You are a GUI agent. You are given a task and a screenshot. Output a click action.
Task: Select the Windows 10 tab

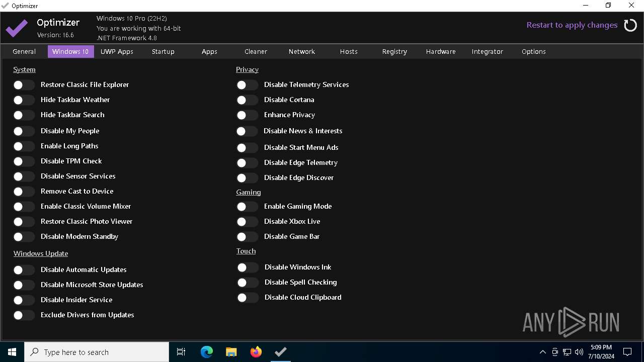tap(70, 51)
